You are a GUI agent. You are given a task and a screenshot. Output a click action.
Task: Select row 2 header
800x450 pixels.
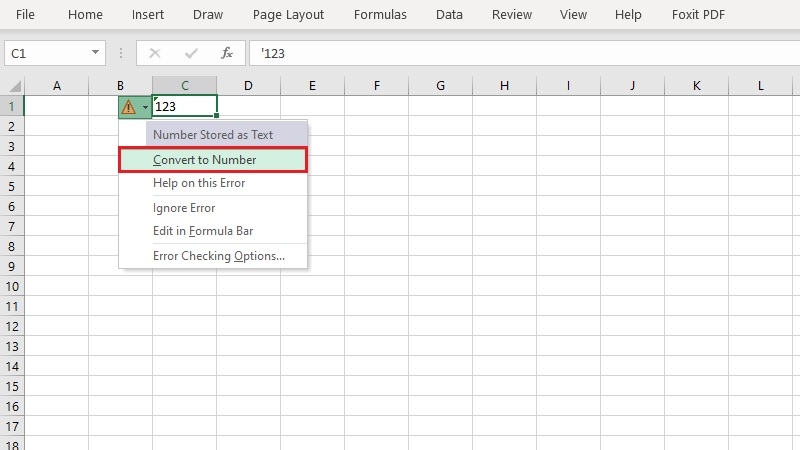12,126
